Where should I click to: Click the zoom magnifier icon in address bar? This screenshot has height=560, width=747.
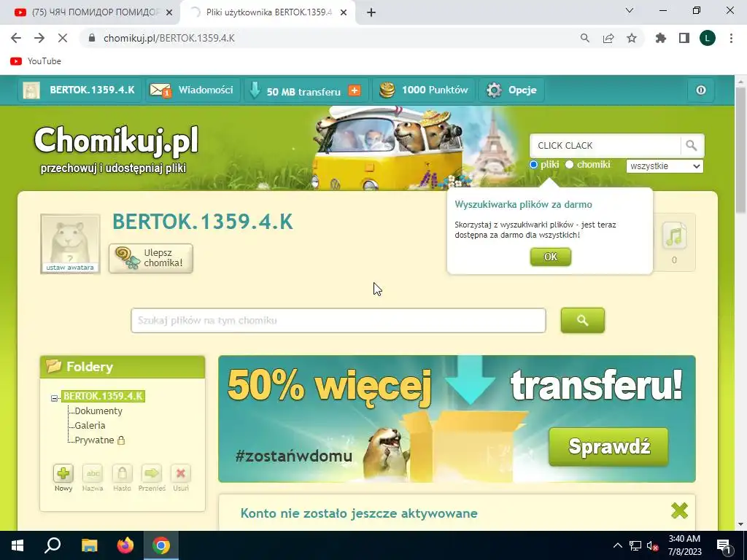[584, 38]
